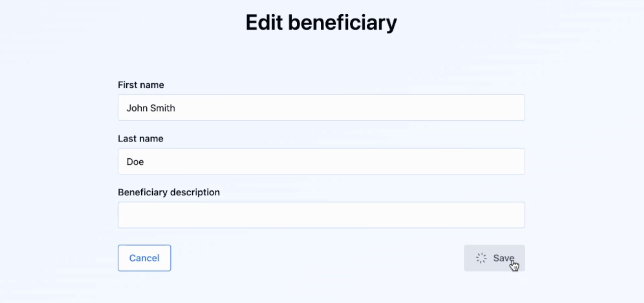Image resolution: width=644 pixels, height=303 pixels.
Task: Place cursor on "John Smith" text
Action: point(151,108)
